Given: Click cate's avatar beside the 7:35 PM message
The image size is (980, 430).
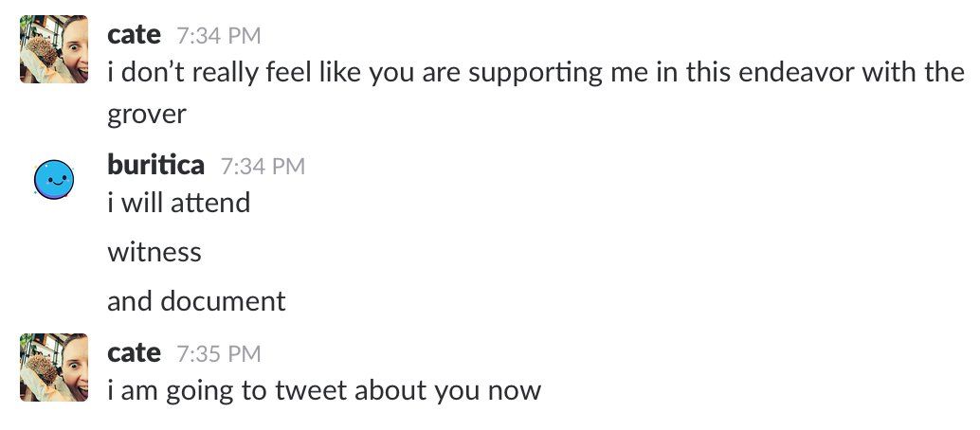Looking at the screenshot, I should tap(54, 367).
